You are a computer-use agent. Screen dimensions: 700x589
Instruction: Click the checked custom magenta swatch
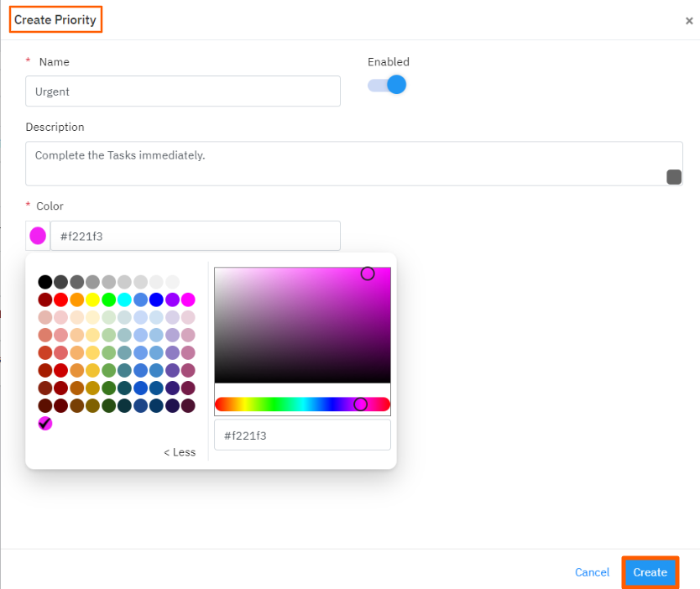click(x=45, y=424)
